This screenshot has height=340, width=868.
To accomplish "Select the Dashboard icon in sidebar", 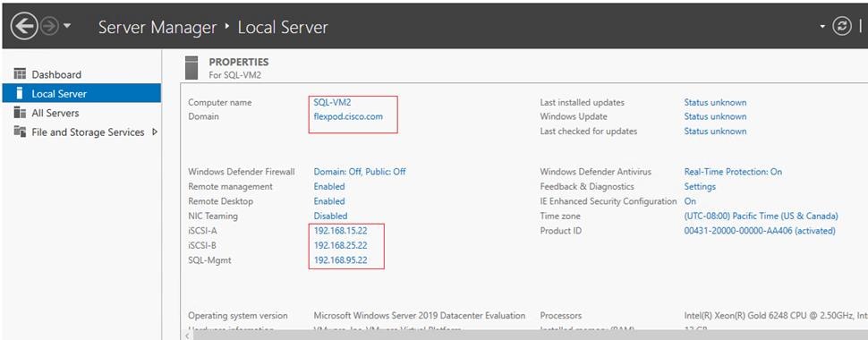I will 20,74.
